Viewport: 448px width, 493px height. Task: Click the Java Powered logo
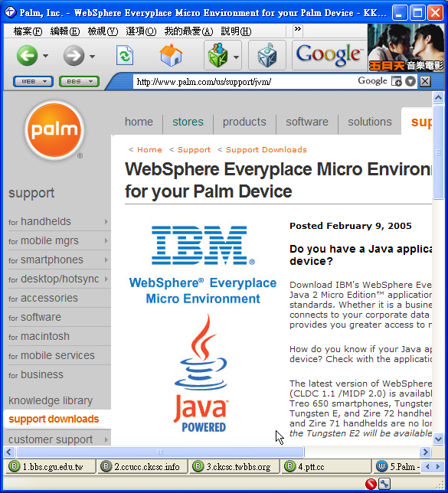click(201, 374)
